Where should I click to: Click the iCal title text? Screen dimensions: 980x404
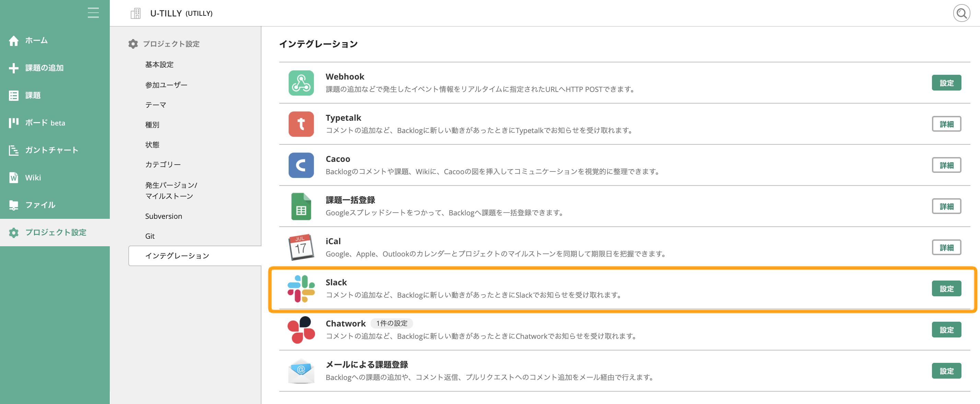tap(333, 241)
